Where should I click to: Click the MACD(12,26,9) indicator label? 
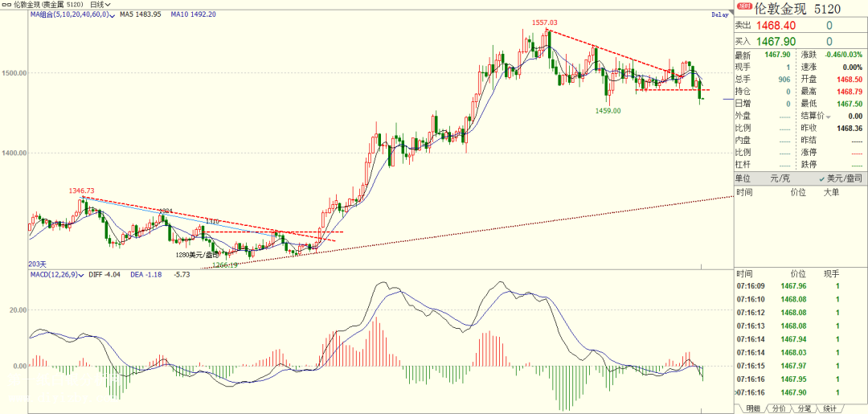pos(55,275)
